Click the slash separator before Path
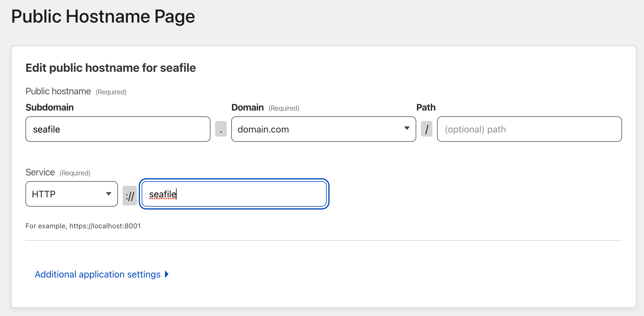644x316 pixels. point(426,129)
